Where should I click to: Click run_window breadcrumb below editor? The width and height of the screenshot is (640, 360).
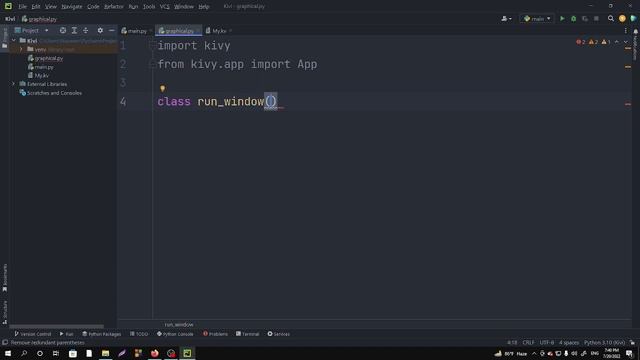click(179, 324)
